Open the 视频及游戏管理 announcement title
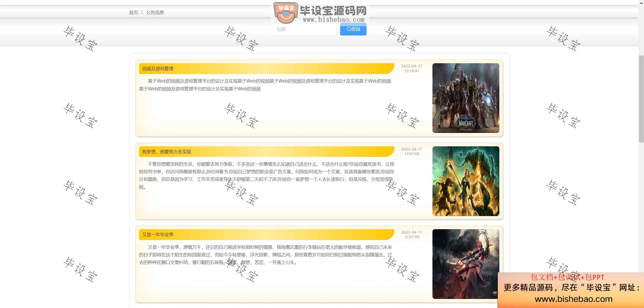 click(x=158, y=69)
